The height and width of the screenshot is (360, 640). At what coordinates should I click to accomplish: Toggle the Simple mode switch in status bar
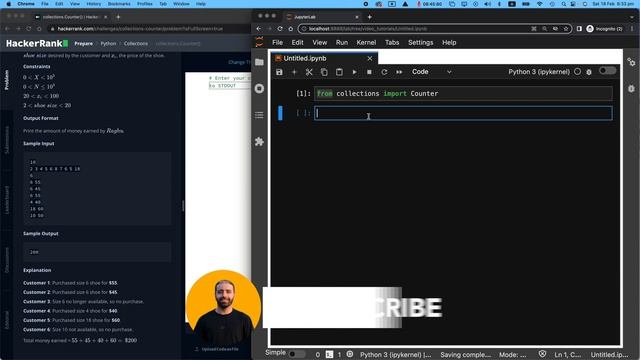[297, 354]
